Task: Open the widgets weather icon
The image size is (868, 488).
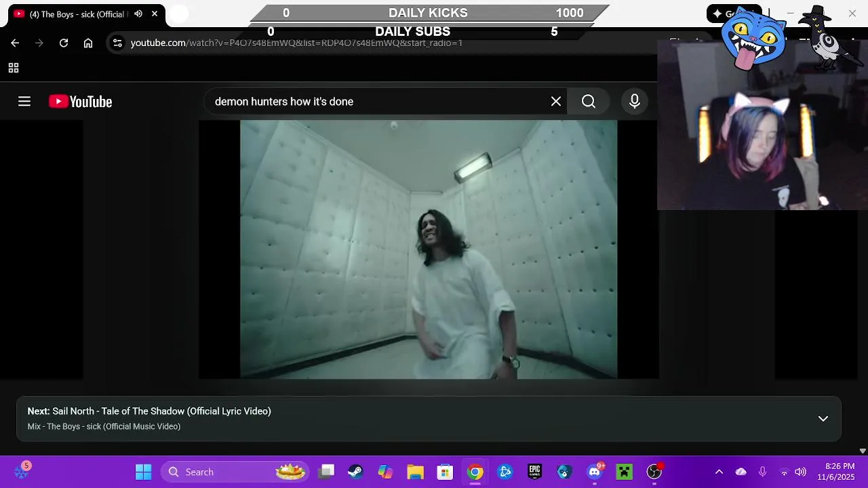Action: click(x=22, y=471)
